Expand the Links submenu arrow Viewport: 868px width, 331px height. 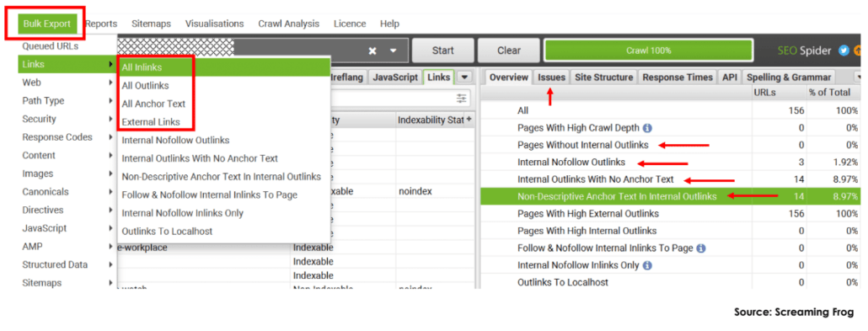coord(111,64)
